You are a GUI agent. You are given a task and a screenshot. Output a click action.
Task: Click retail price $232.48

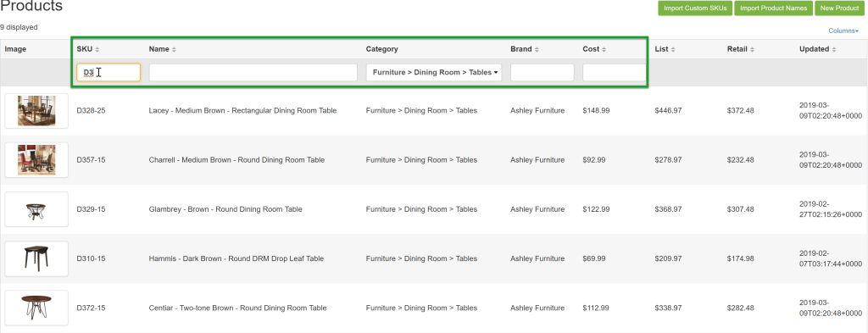[741, 160]
